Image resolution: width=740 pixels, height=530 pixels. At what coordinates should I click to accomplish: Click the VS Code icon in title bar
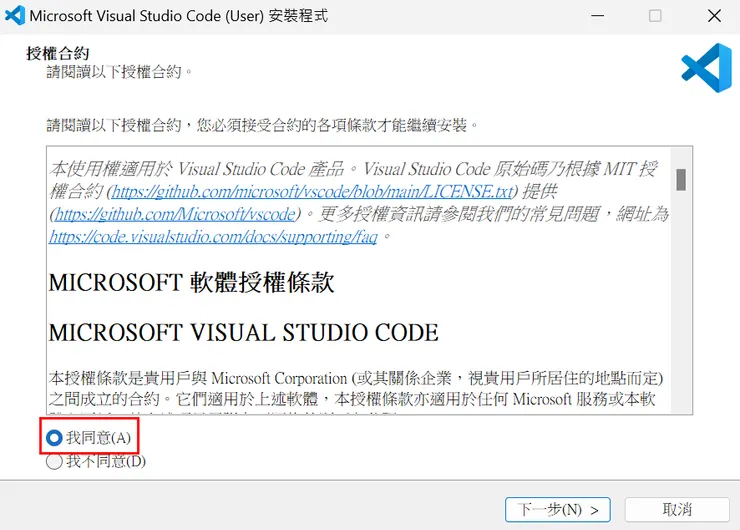tap(15, 16)
